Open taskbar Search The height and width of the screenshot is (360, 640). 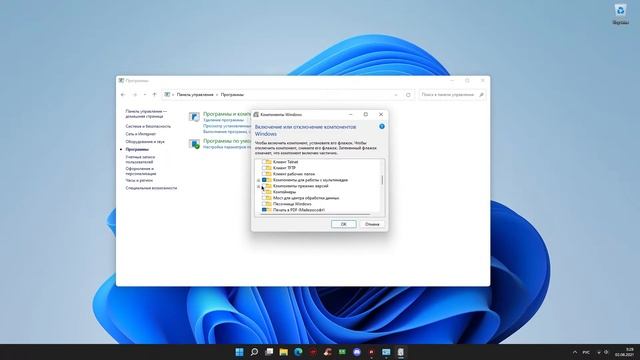(x=254, y=352)
